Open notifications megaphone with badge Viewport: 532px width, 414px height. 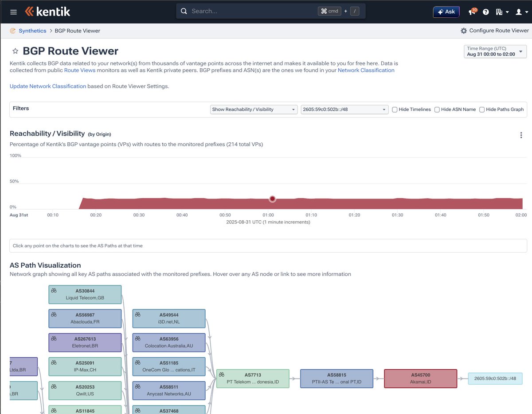[473, 12]
